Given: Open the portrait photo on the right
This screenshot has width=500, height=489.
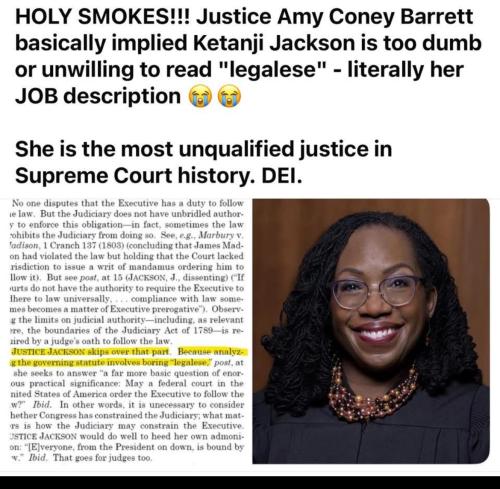Looking at the screenshot, I should click(371, 331).
